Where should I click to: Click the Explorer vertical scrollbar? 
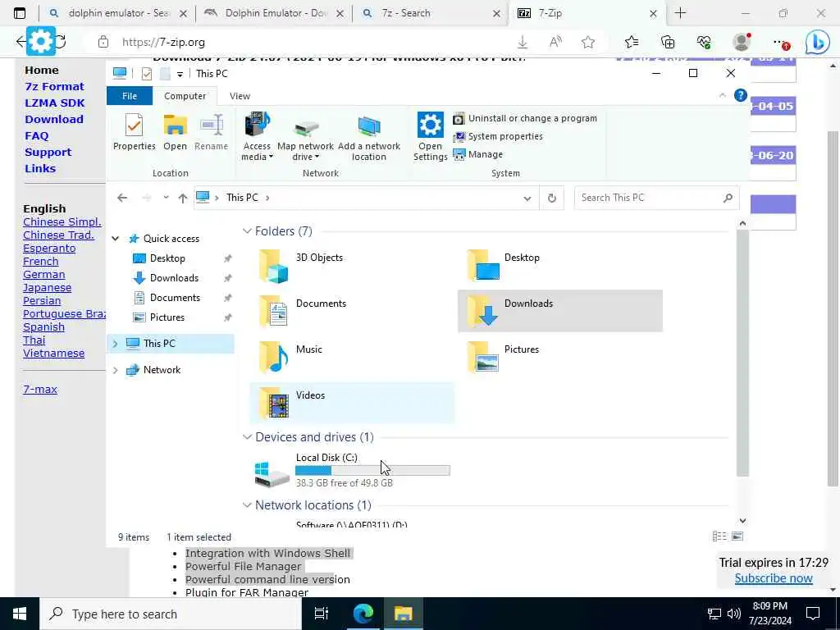pos(742,354)
